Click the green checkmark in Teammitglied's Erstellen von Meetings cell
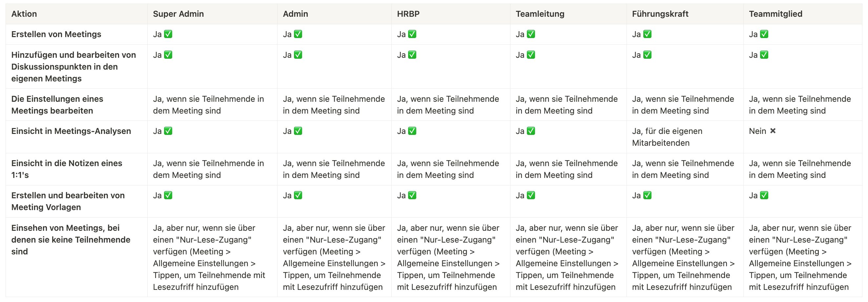 [764, 34]
